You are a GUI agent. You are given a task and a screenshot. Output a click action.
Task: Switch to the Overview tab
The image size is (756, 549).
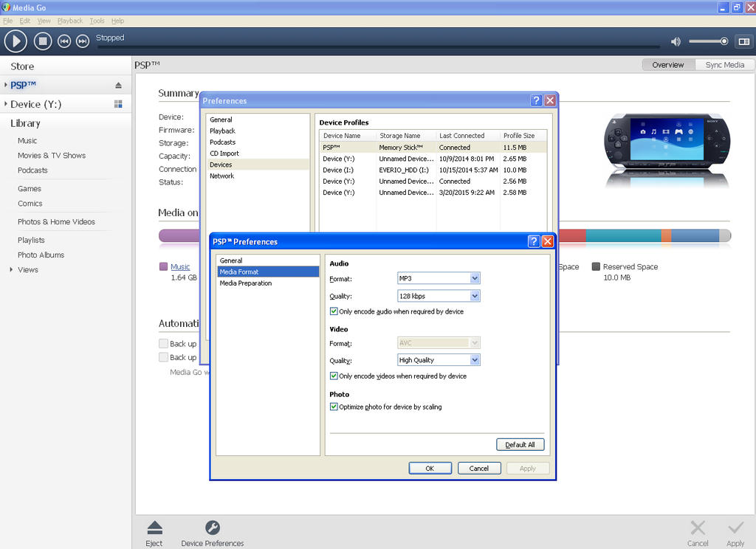point(668,65)
